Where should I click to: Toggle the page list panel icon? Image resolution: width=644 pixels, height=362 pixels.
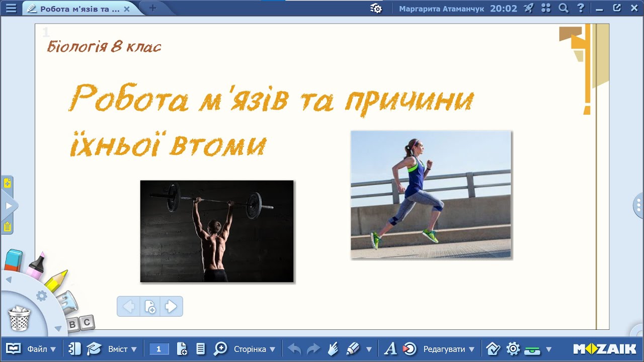pos(74,348)
